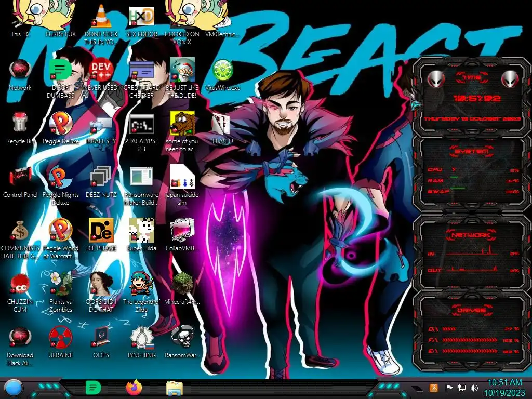Launch Super Hilda pixel icon
Screen dimensions: 532x399
141,230
